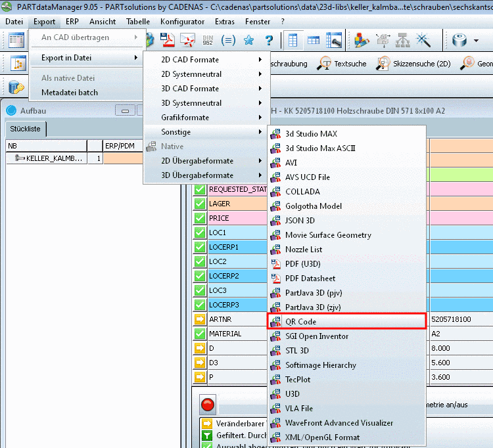This screenshot has height=448, width=493.
Task: Click the PDF (U3D) Acrobat icon
Action: point(276,264)
